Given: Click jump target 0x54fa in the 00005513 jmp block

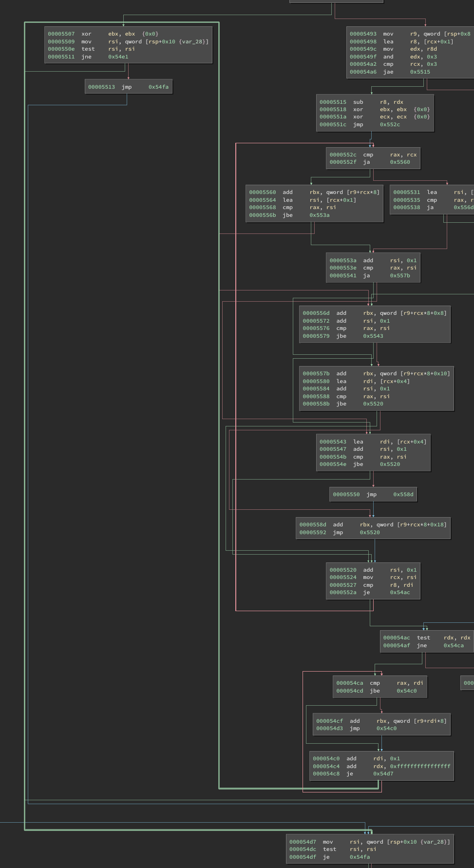Looking at the screenshot, I should (158, 87).
